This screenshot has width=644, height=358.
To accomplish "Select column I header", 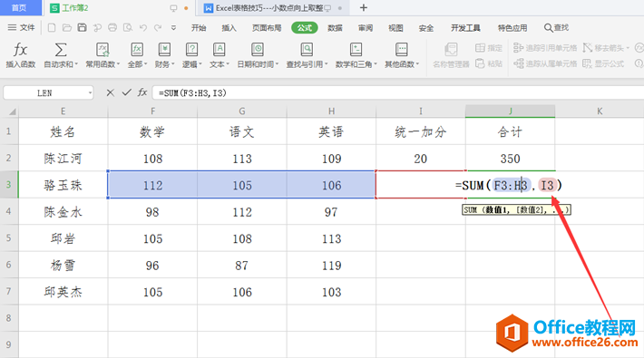I will tap(421, 111).
